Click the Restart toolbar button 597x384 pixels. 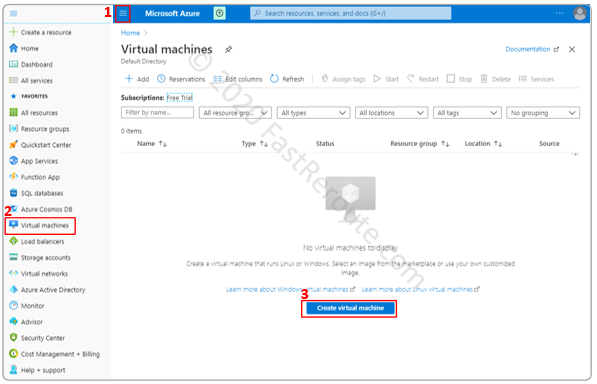[423, 79]
